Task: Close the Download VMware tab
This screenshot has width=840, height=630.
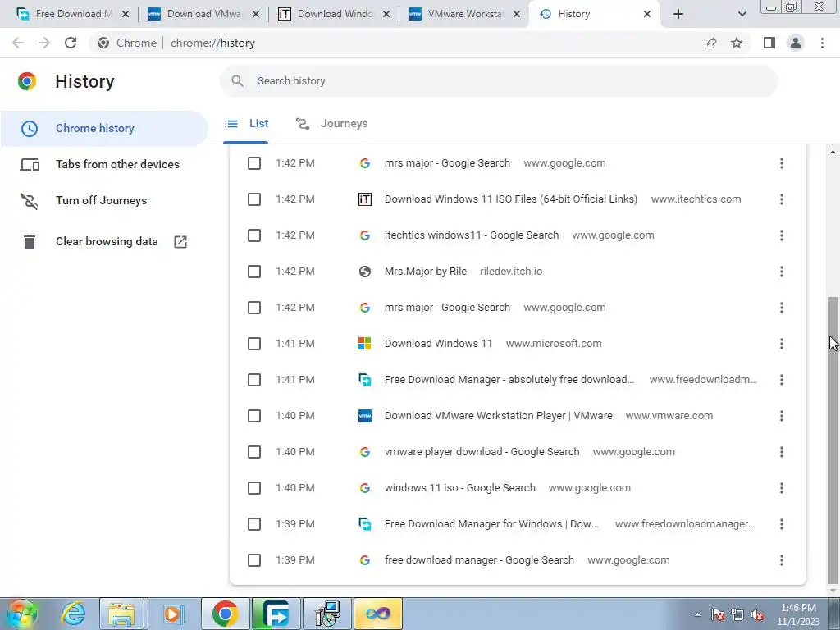Action: (256, 14)
